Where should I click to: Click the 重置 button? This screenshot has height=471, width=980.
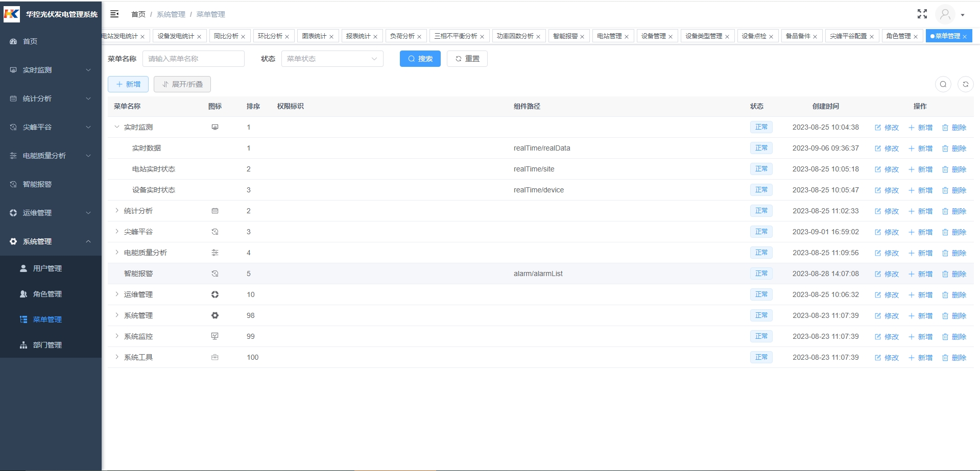tap(467, 59)
